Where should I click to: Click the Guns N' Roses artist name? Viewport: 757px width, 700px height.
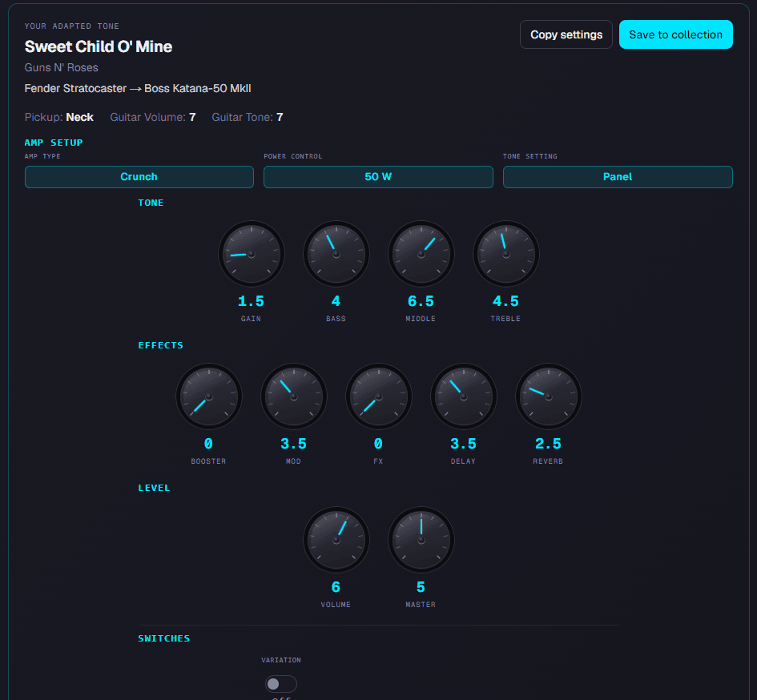click(x=62, y=67)
